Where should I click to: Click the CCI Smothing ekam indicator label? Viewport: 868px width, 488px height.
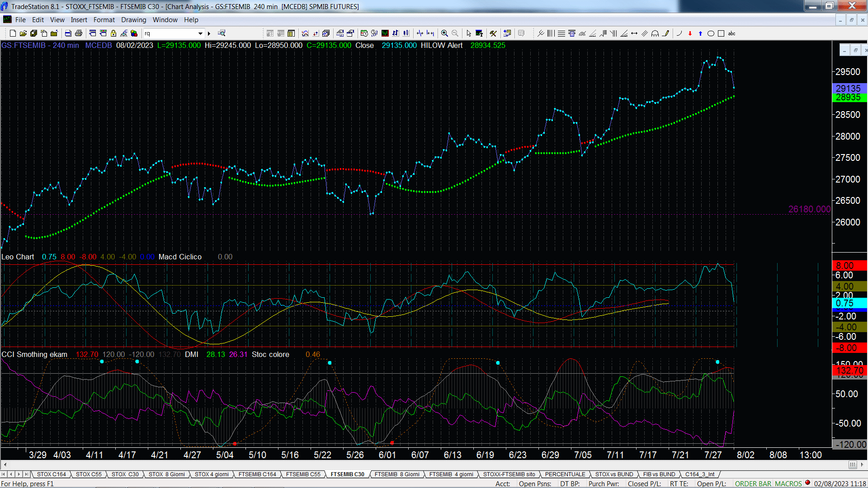(x=34, y=354)
